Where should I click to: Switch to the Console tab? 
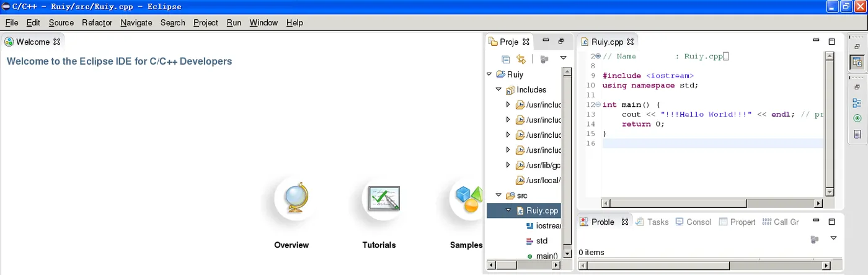693,222
